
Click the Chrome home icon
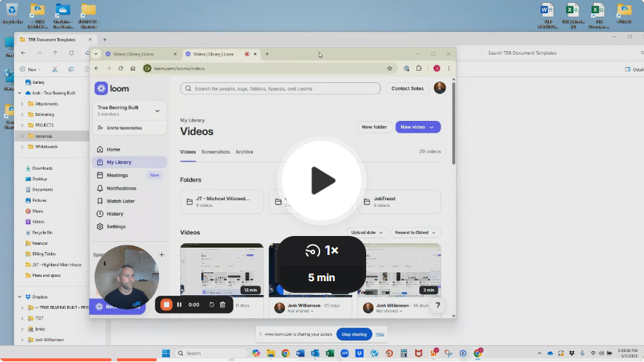tap(133, 68)
